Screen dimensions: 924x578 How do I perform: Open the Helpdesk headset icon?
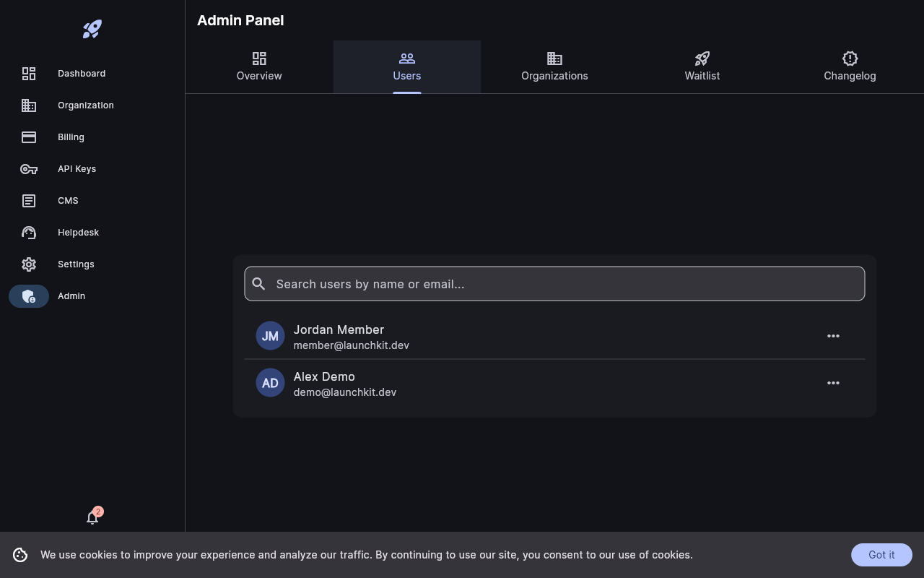[x=29, y=232]
